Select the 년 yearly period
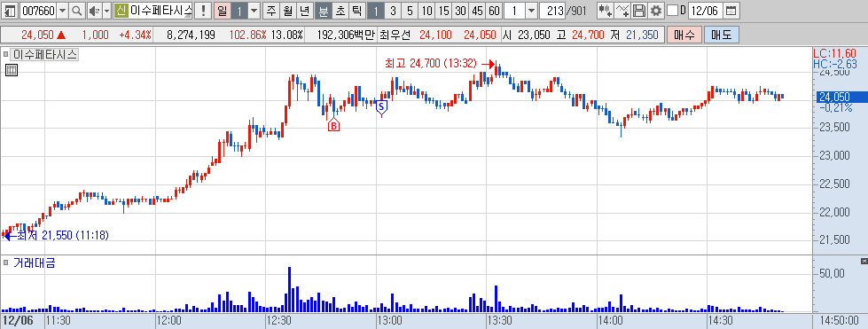Image resolution: width=868 pixels, height=329 pixels. (304, 11)
